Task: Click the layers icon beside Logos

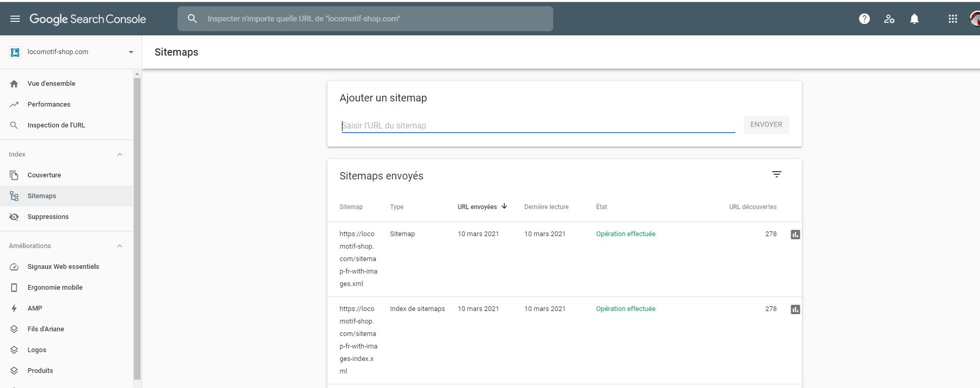Action: pyautogui.click(x=14, y=350)
